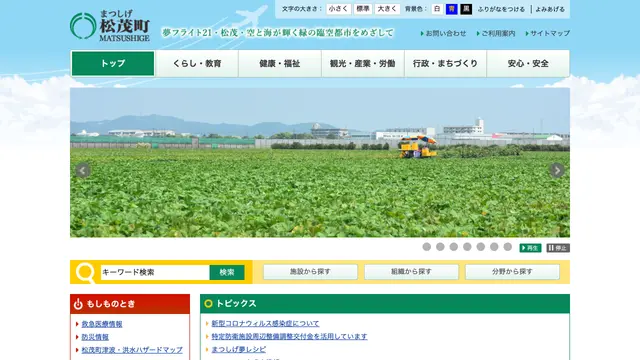Viewport: 640px width, 360px height.
Task: Pause slideshow with 停止 button
Action: 558,248
